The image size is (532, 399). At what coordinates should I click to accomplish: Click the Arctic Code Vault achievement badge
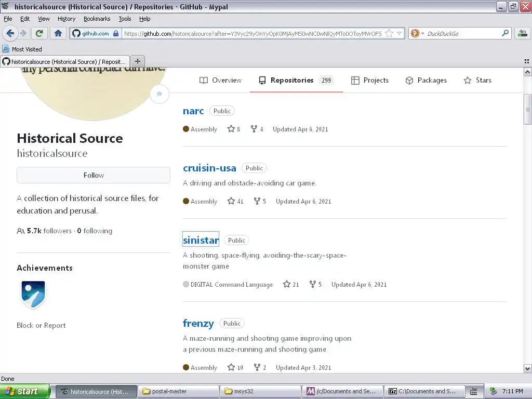(x=33, y=294)
